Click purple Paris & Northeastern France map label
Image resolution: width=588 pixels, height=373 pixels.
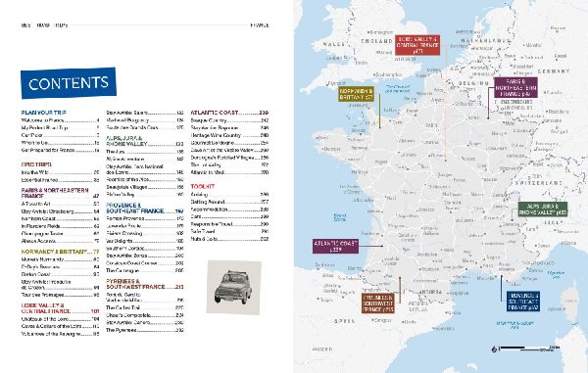coord(515,88)
